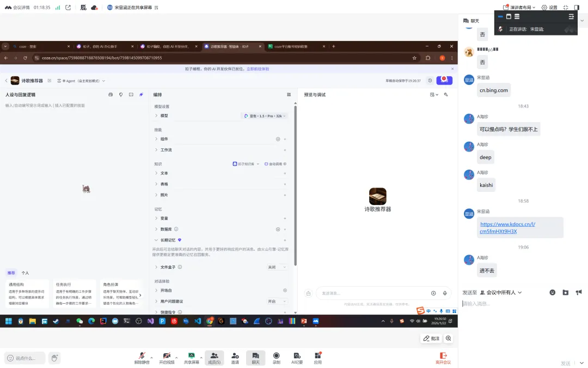This screenshot has height=368, width=588.
Task: Expand the 文本 knowledge row
Action: click(156, 173)
